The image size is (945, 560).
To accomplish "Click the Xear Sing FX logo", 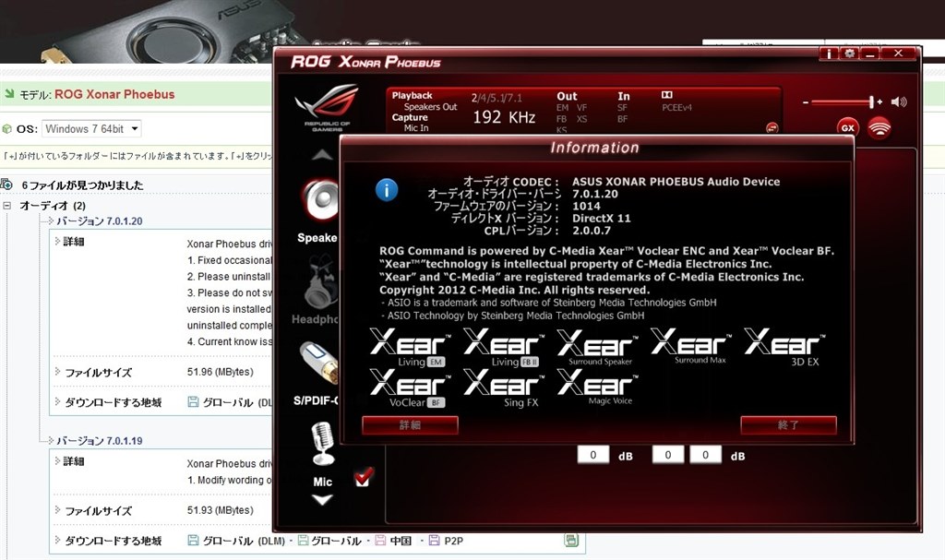I will pos(503,388).
